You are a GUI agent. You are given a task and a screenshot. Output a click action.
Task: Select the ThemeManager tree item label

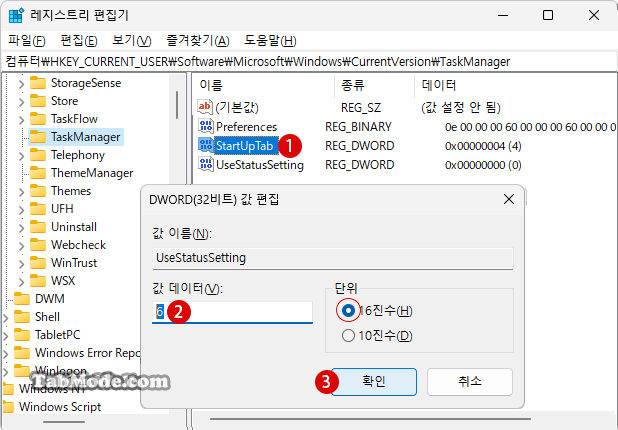pyautogui.click(x=92, y=173)
